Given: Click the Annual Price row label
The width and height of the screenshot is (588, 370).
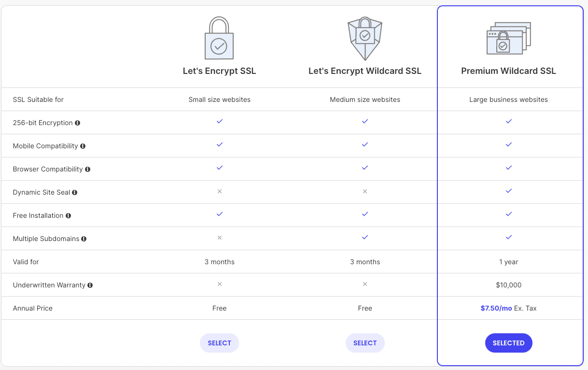Looking at the screenshot, I should 33,308.
